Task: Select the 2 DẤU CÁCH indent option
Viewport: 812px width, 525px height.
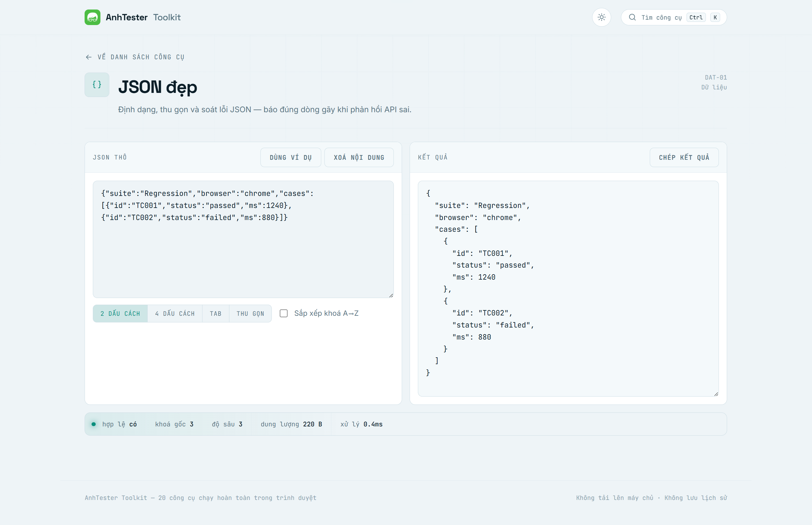Action: [120, 314]
